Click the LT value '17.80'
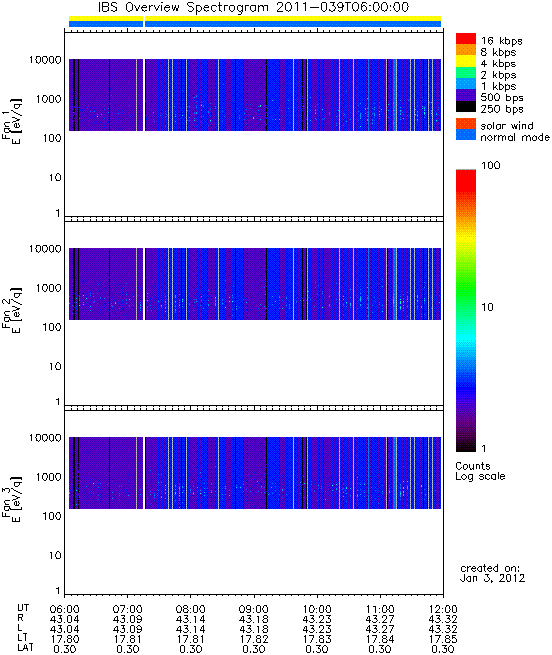Screen dimensions: 552x655 (x=65, y=639)
